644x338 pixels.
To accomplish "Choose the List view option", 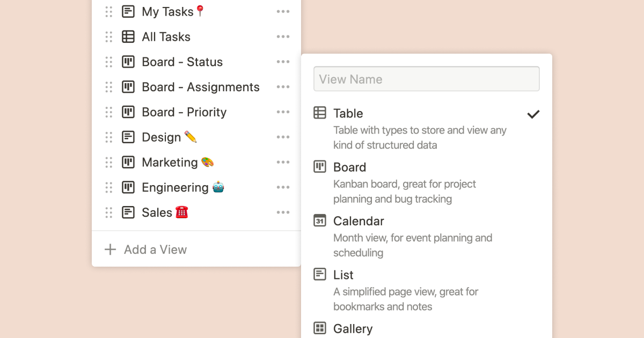I will (x=343, y=275).
